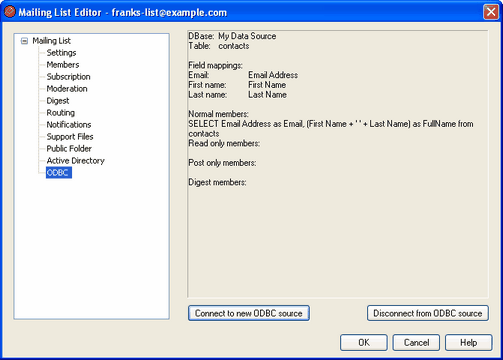Open the Public Folder page
Screen dimensions: 503x360
point(69,149)
